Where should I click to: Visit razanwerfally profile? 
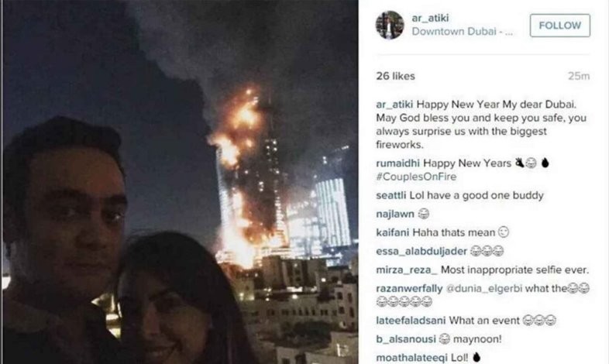[x=409, y=289]
